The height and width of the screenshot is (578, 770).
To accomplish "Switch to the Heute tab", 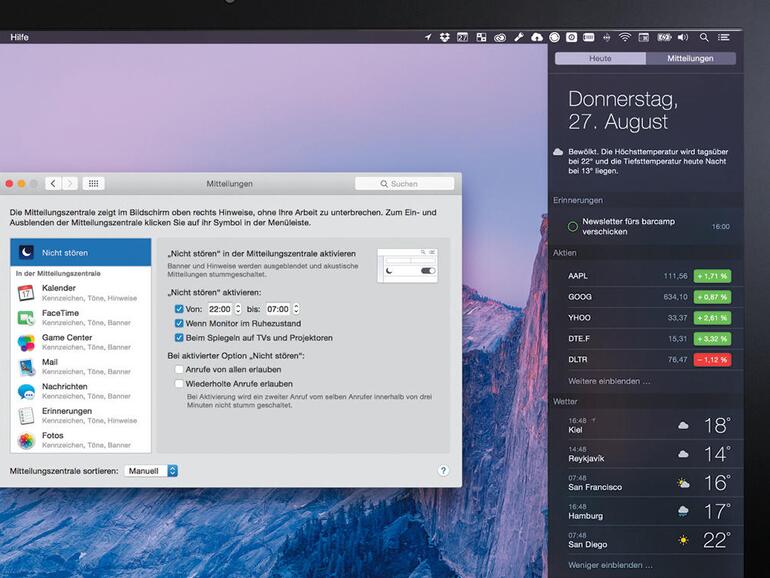I will click(600, 59).
